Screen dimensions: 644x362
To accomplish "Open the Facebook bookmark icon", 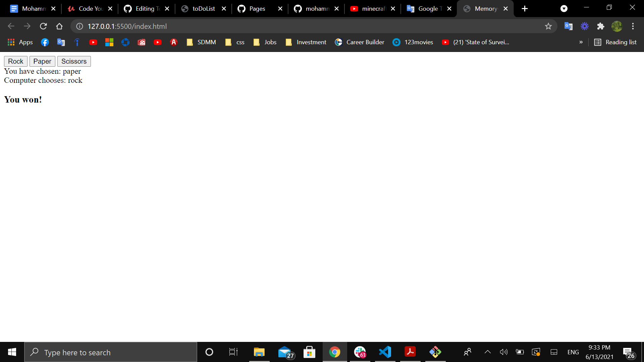I will click(45, 42).
